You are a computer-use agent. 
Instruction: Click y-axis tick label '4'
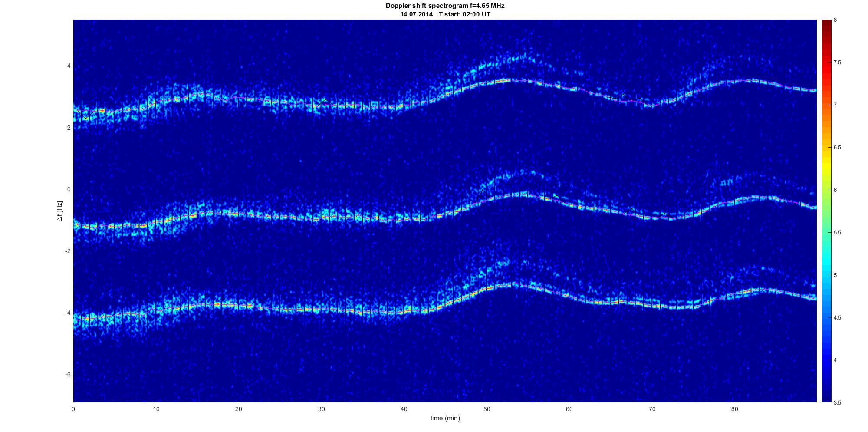pyautogui.click(x=69, y=66)
